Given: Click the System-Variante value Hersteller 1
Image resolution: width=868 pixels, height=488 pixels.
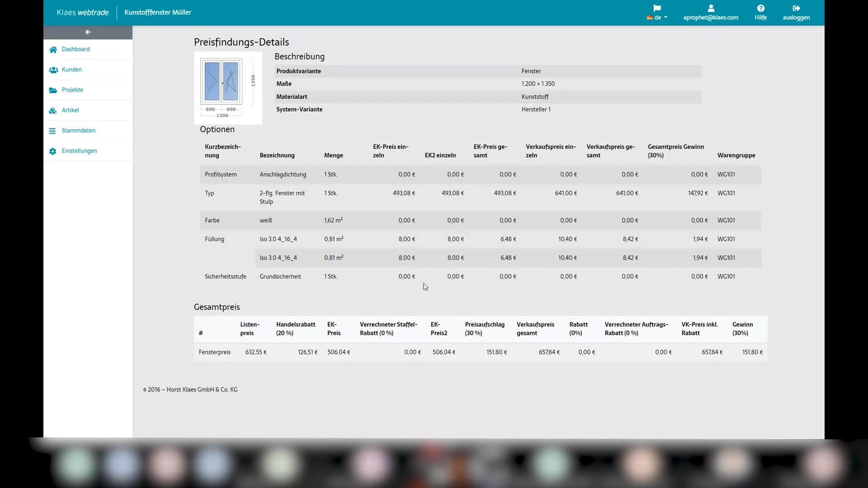Looking at the screenshot, I should [536, 109].
